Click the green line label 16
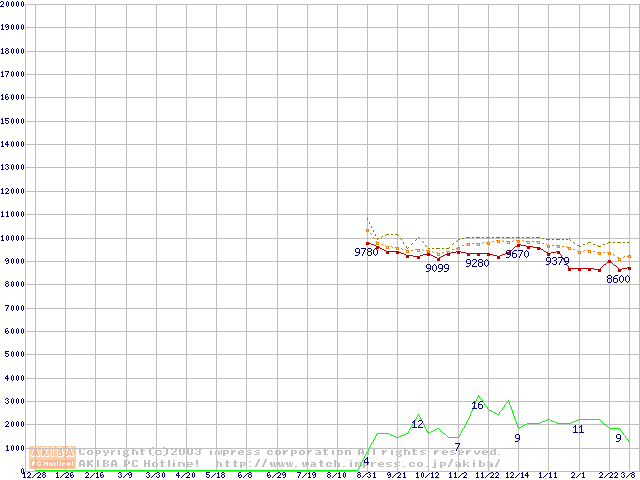 [x=477, y=405]
